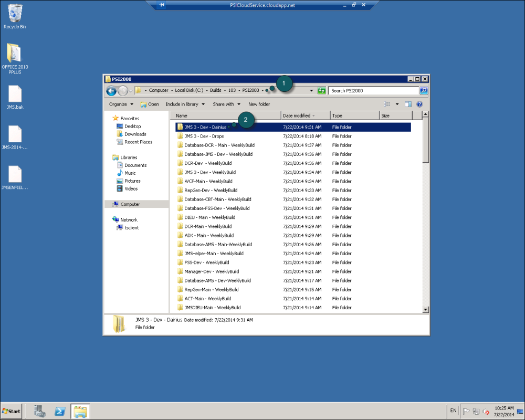The width and height of the screenshot is (525, 420).
Task: Select JMS.bak file on desktop
Action: [x=15, y=98]
